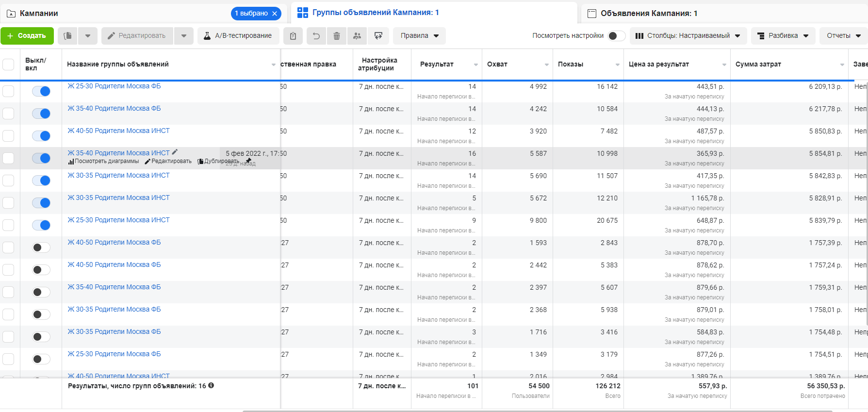Switch to the Кампании tab
Image resolution: width=868 pixels, height=412 pixels.
click(x=39, y=14)
